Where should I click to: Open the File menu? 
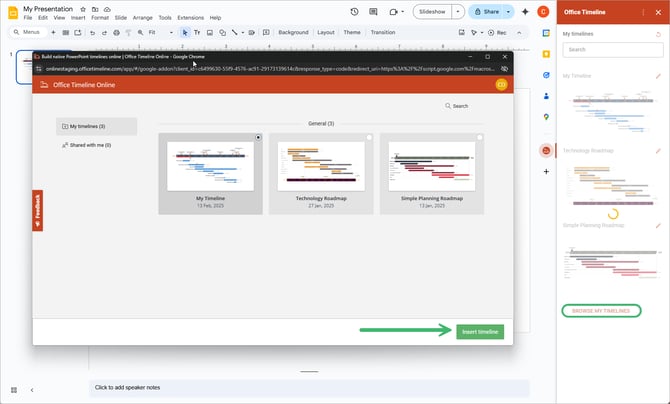28,18
